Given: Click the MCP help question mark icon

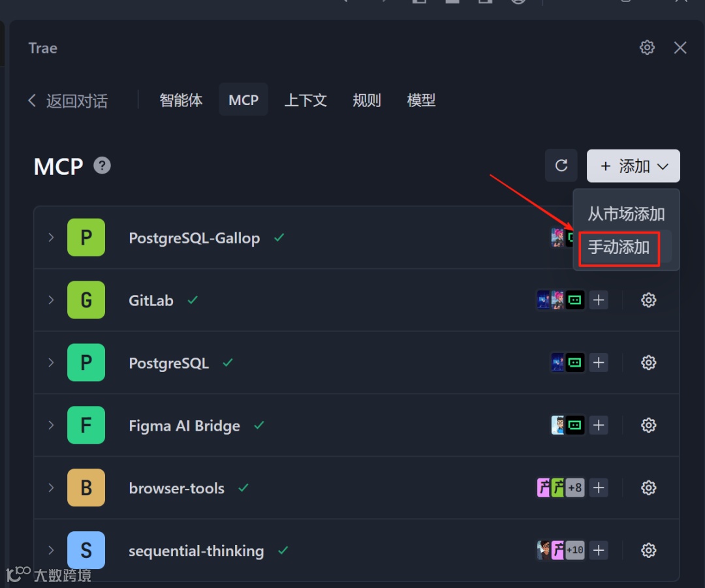Looking at the screenshot, I should tap(102, 166).
